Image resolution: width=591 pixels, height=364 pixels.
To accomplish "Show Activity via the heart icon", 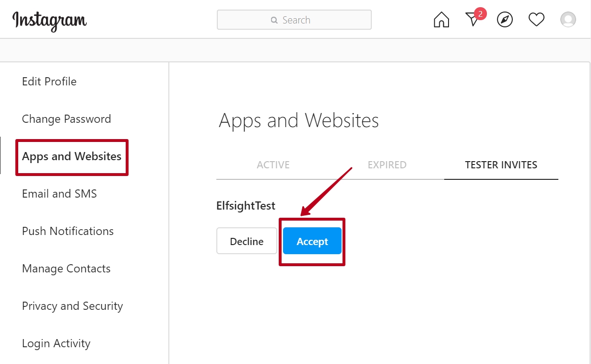I will 536,20.
